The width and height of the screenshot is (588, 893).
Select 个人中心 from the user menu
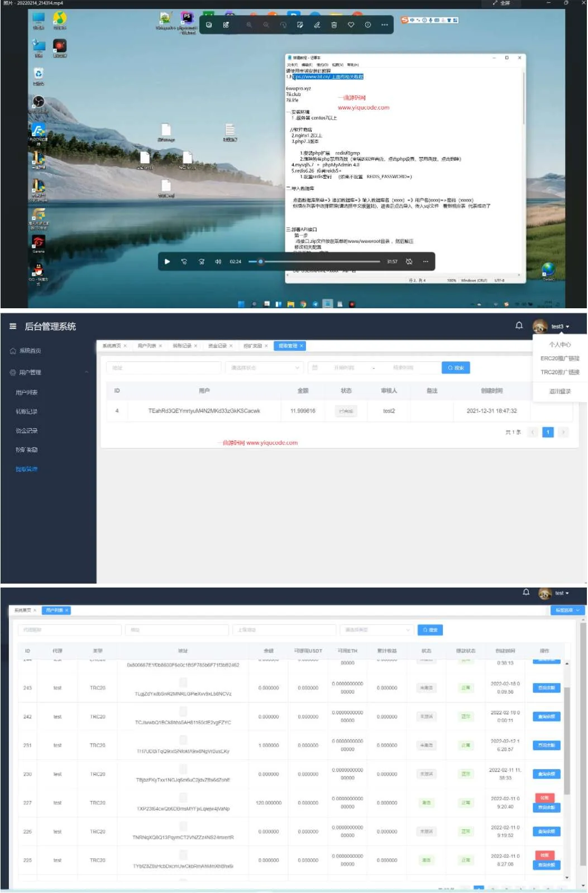560,345
